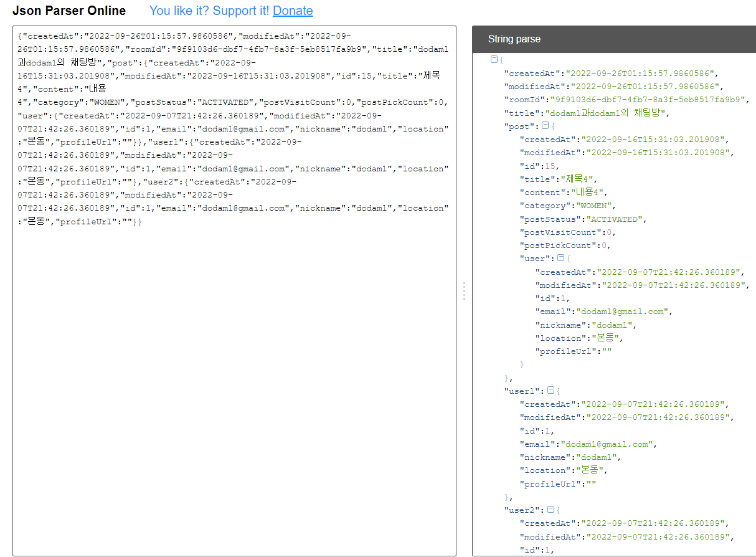Viewport: 756px width, 557px height.
Task: Collapse the "user1" object node
Action: (550, 391)
